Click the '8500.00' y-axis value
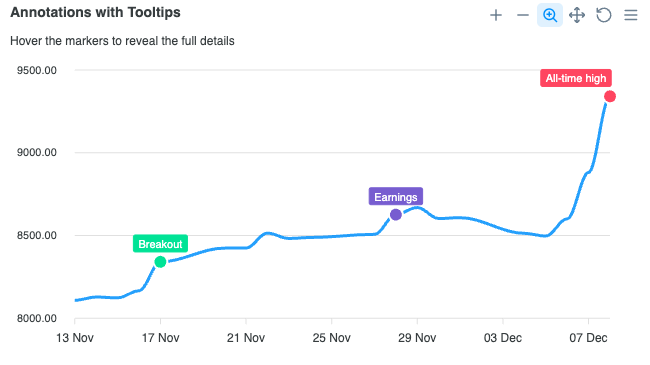This screenshot has height=365, width=650. tap(37, 235)
